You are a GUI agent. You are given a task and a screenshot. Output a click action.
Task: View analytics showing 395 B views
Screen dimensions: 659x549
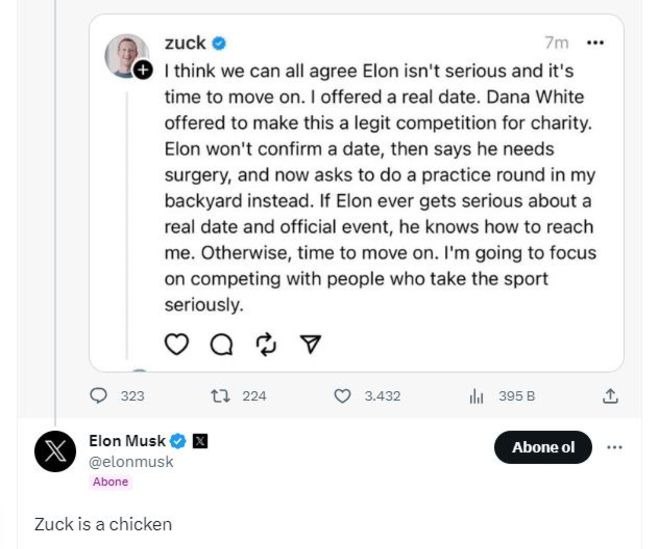point(476,396)
